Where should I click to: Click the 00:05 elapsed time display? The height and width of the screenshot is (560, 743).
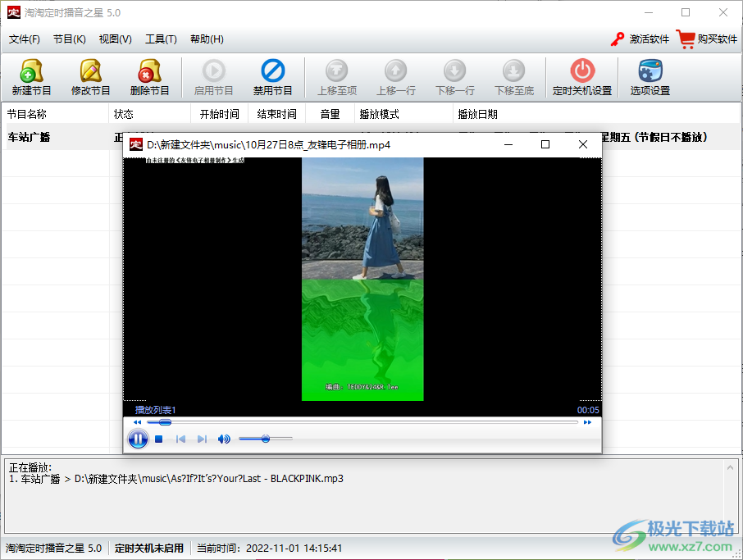point(588,410)
